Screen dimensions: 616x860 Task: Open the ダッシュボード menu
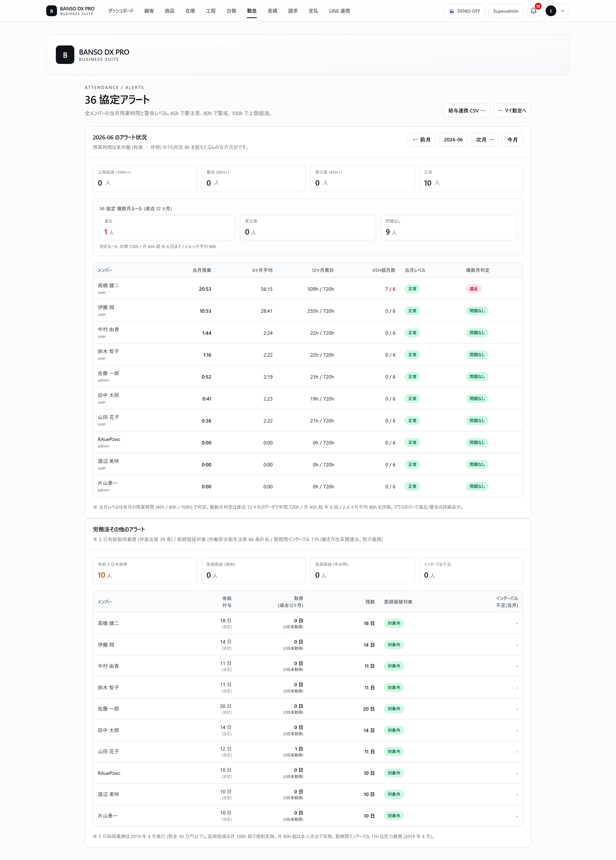pos(121,11)
